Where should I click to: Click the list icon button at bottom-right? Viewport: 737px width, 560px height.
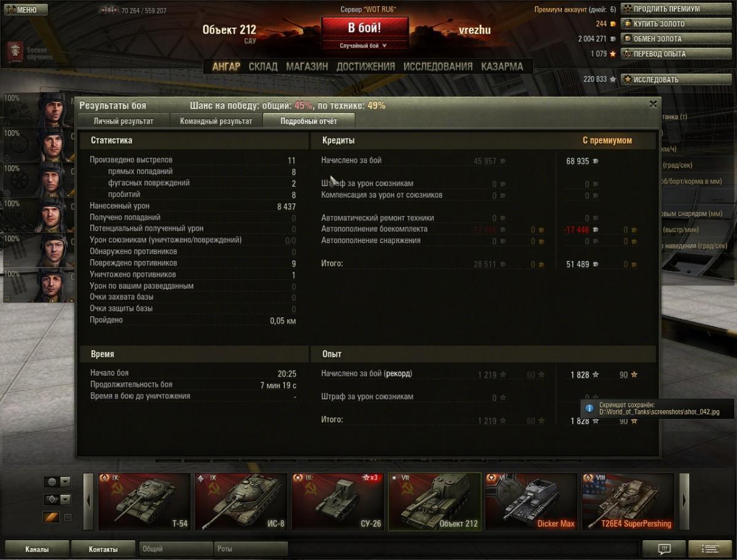(711, 549)
